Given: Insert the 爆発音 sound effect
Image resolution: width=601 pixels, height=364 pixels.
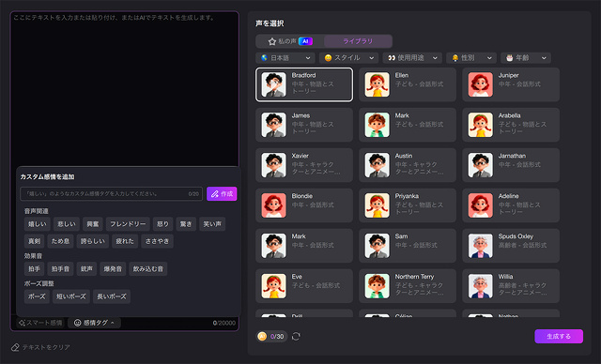Looking at the screenshot, I should click(113, 269).
